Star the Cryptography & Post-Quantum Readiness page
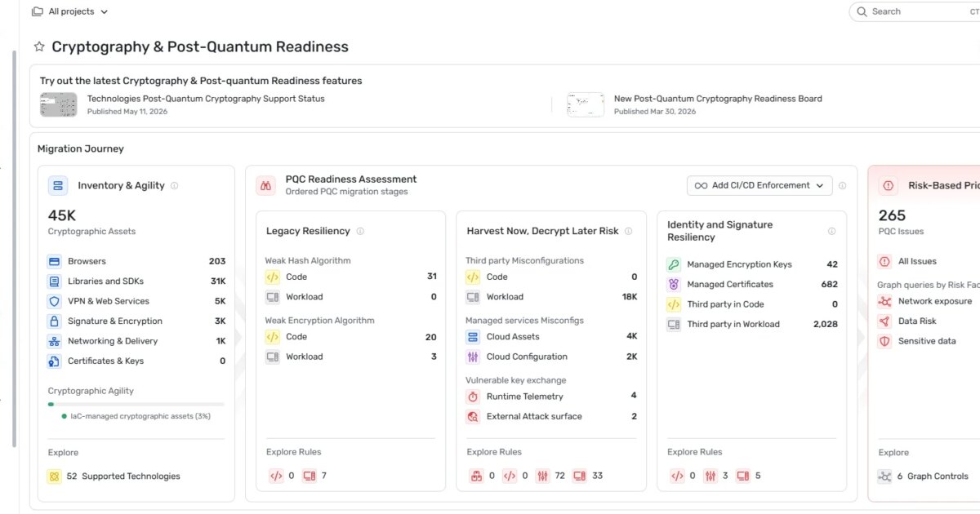The width and height of the screenshot is (980, 514). point(38,47)
